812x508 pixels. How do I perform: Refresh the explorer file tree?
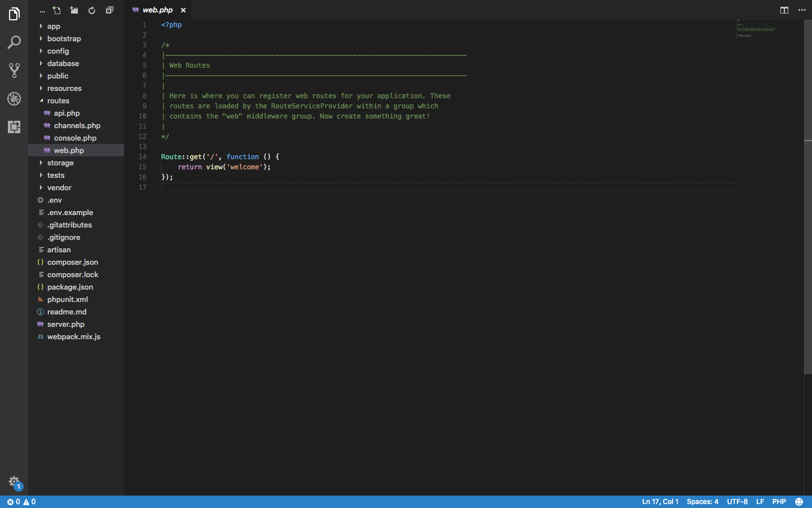coord(92,10)
